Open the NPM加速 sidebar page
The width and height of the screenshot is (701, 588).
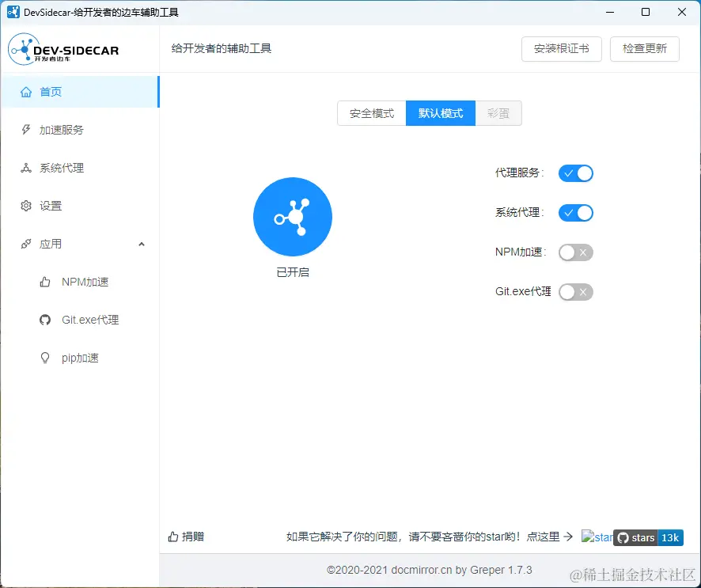(80, 283)
